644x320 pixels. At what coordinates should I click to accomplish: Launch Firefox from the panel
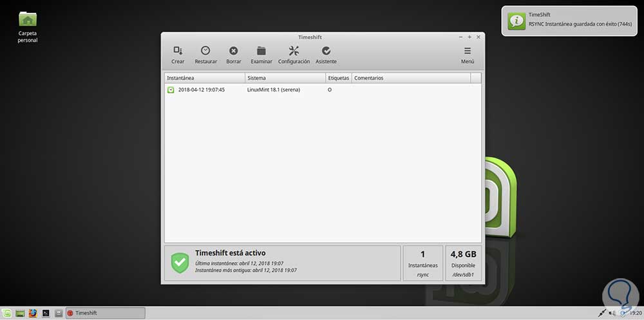(33, 313)
